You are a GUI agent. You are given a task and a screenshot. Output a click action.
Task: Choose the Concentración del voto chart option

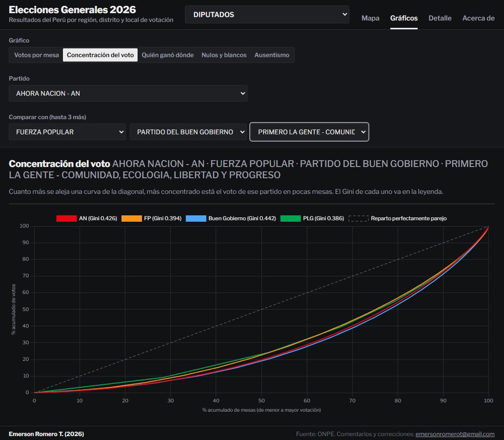pyautogui.click(x=101, y=55)
